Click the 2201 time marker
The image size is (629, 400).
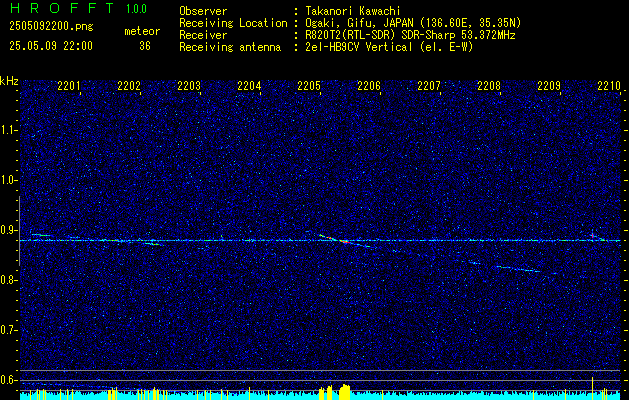point(69,85)
